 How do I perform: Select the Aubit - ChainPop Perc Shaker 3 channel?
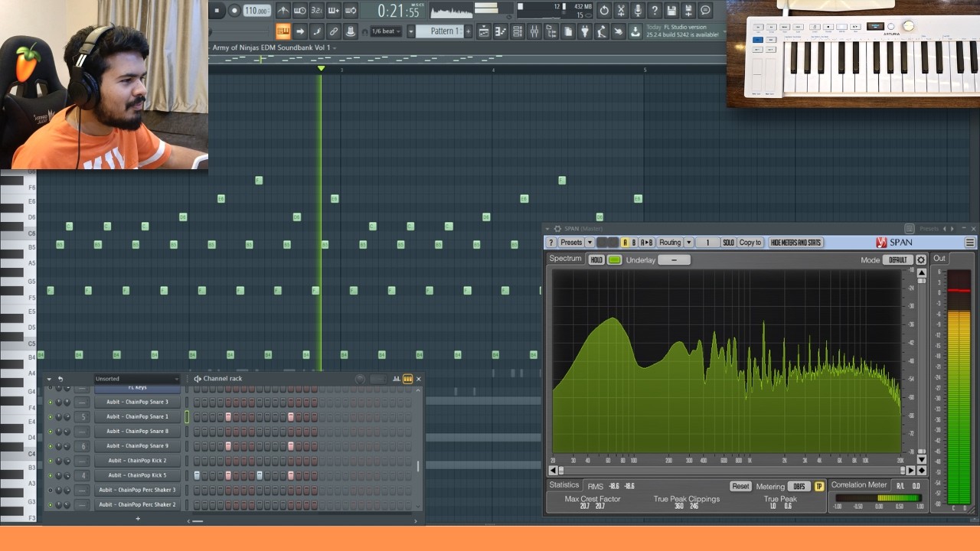[x=137, y=490]
